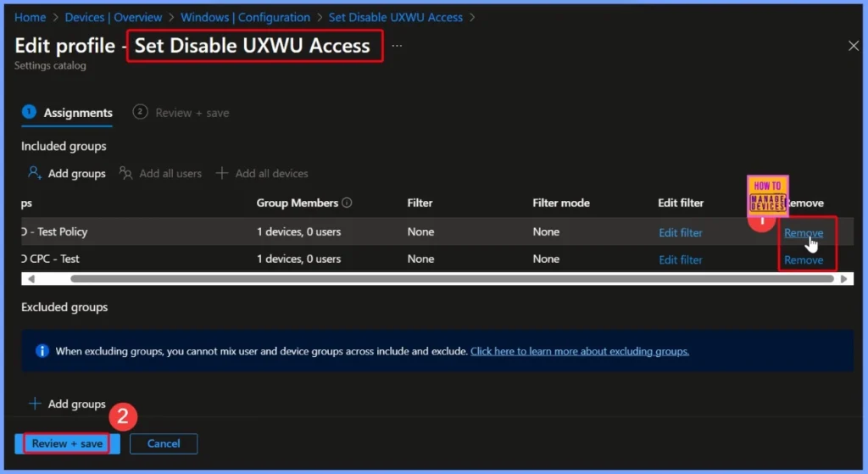Edit filter for Test Policy group
The width and height of the screenshot is (868, 474).
tap(681, 232)
